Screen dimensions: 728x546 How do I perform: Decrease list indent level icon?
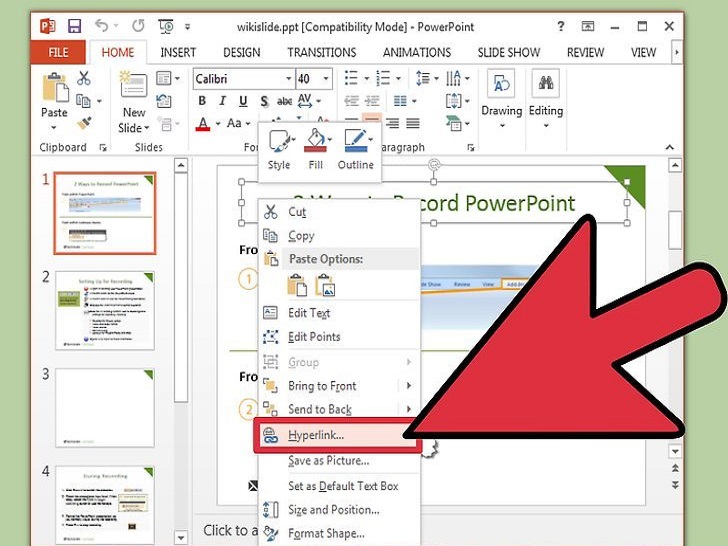[351, 100]
